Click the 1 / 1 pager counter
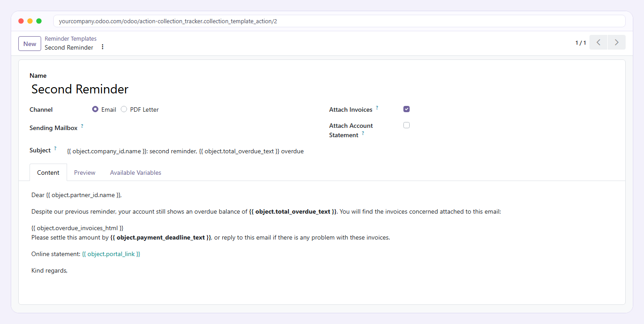 tap(580, 43)
